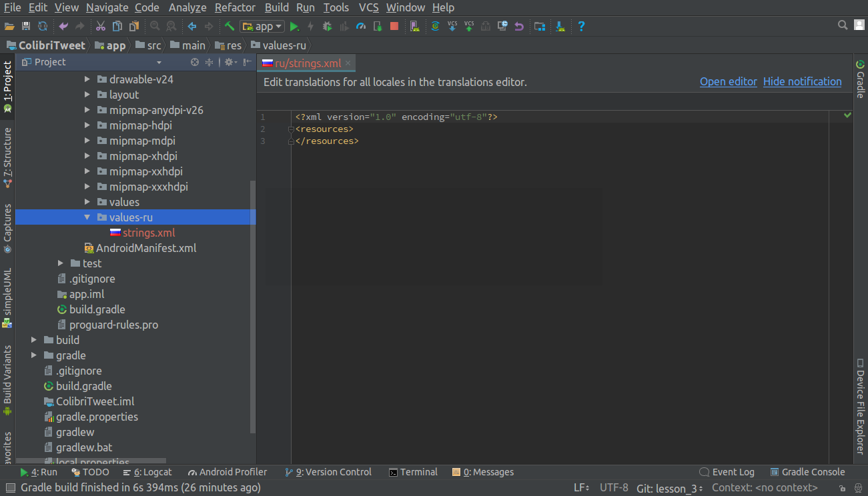Close the ru/strings.xml editor tab
The width and height of the screenshot is (868, 496).
348,63
